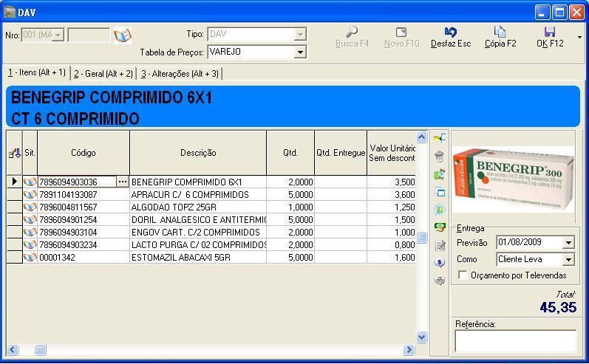Click the horizontal scroll left arrow
This screenshot has height=364, width=589.
13,350
